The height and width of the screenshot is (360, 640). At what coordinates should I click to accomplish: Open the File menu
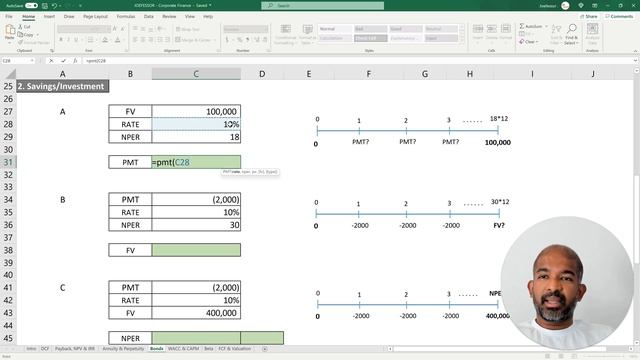click(x=9, y=17)
